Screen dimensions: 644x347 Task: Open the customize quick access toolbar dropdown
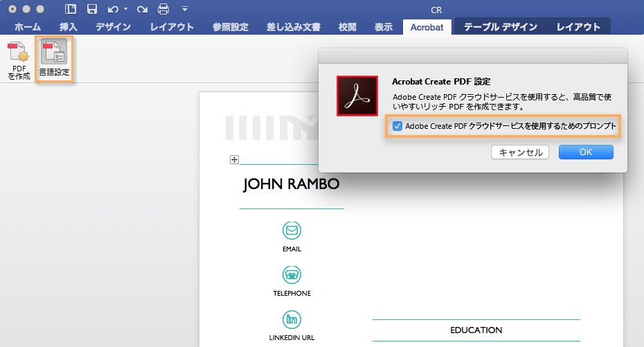[x=185, y=9]
